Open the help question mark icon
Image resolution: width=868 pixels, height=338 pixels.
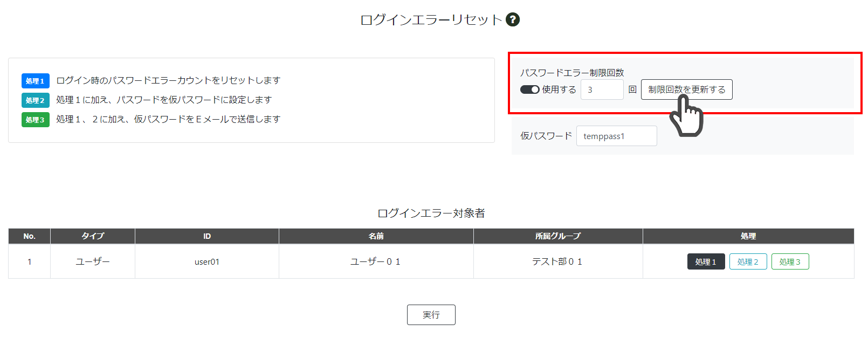click(x=513, y=19)
